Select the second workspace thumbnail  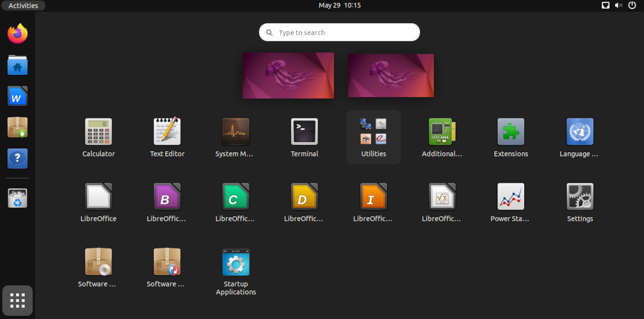pos(390,75)
